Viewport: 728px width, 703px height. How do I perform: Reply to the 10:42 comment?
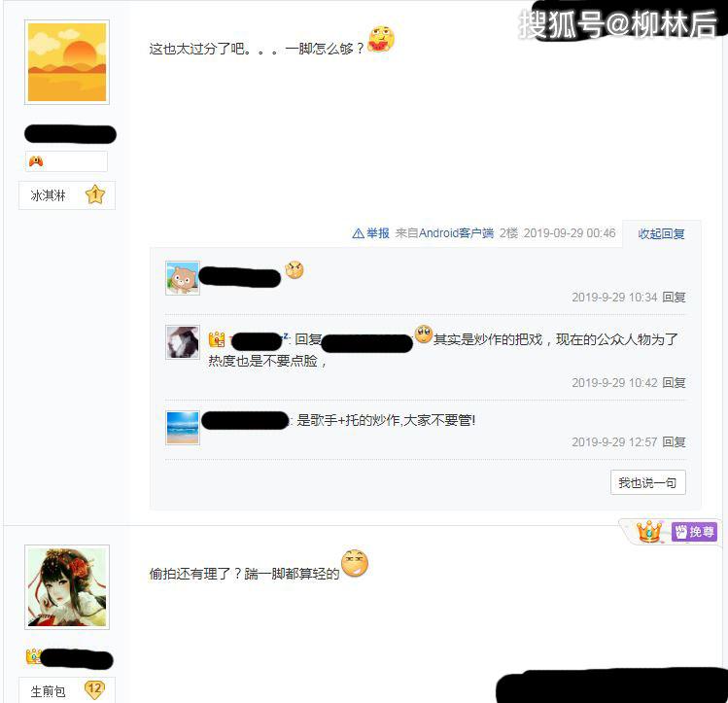point(674,382)
